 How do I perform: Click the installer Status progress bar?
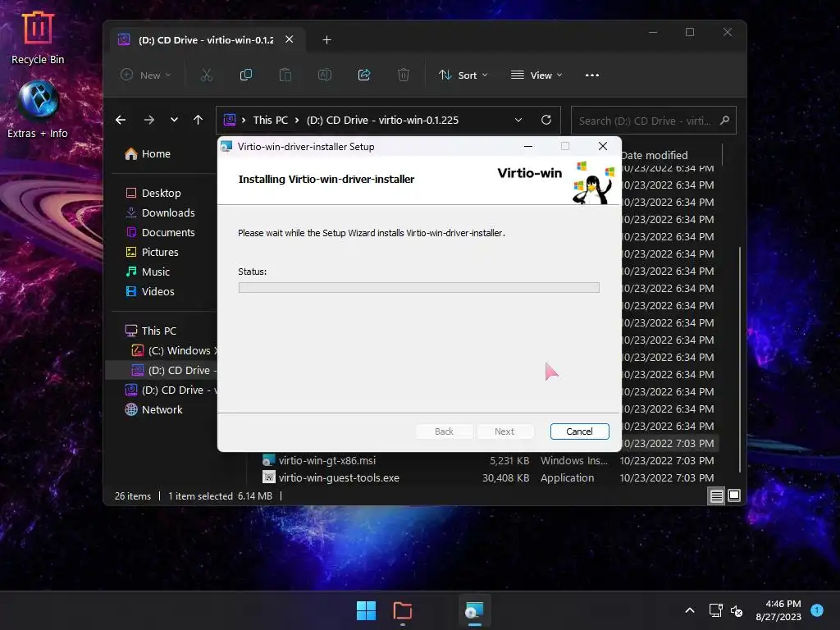419,288
